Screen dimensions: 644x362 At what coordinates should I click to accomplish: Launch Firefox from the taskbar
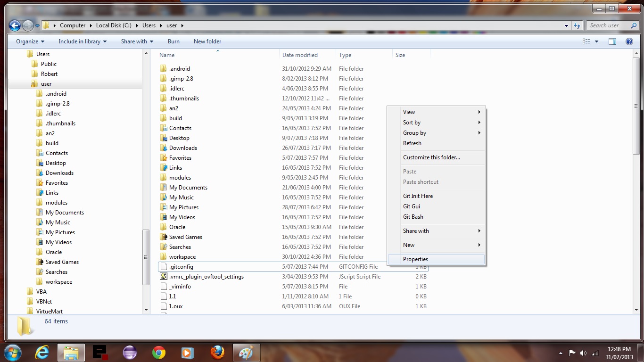click(217, 353)
